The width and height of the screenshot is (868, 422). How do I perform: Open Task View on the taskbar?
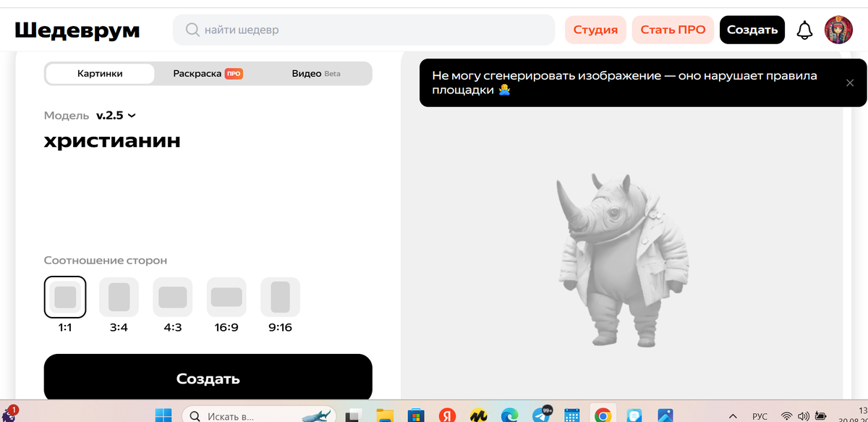coord(353,416)
